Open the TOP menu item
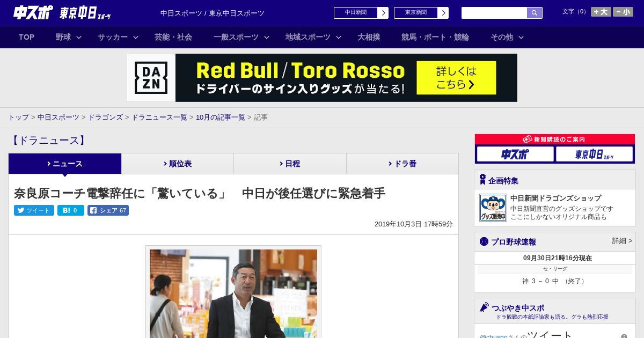This screenshot has height=338, width=644. click(26, 37)
